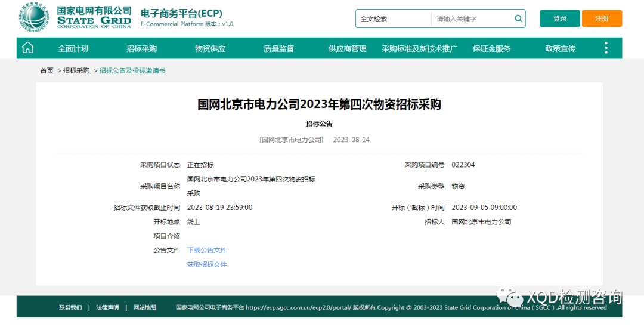Open the three-dot more menu
This screenshot has width=644, height=327.
coord(606,48)
